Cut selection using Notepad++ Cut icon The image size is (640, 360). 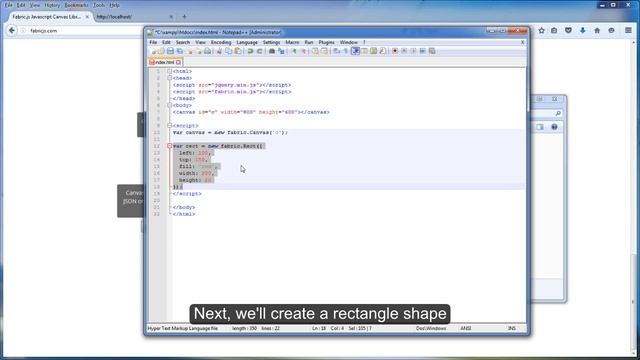(219, 51)
